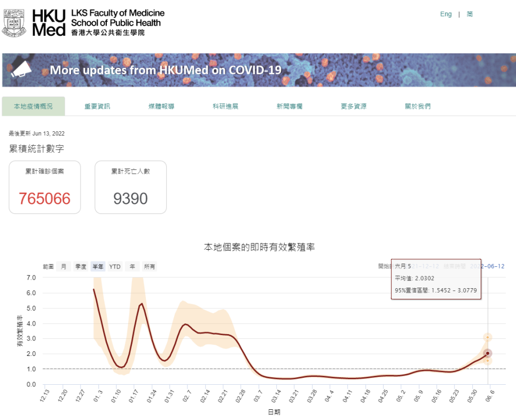Click the x-axis label 01.17
The height and width of the screenshot is (420, 516).
134,396
